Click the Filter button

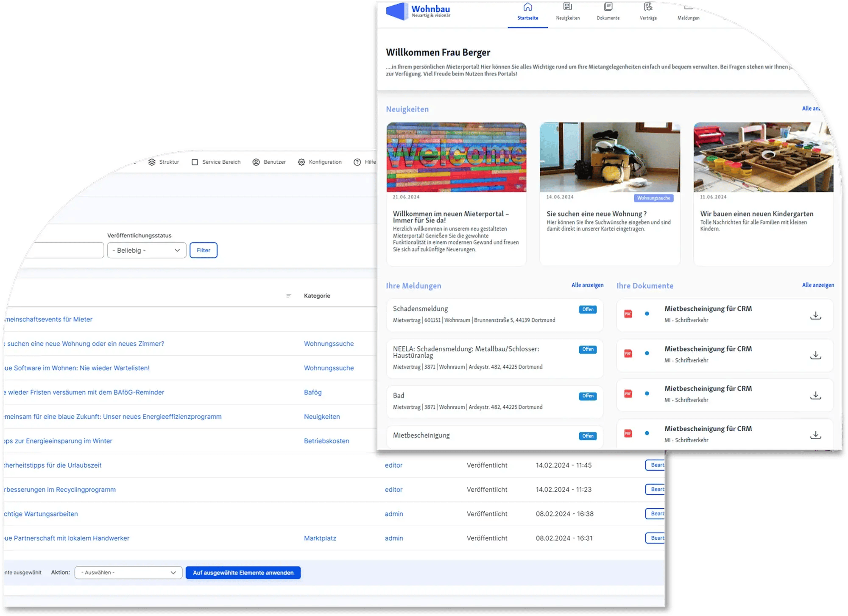pyautogui.click(x=204, y=250)
